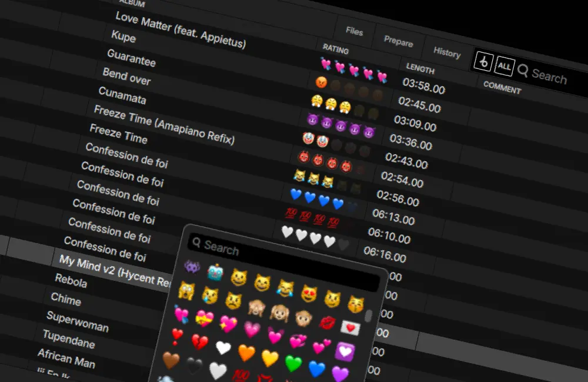Select the purple heart emoji in picker
Screen dimensions: 588x382
click(340, 374)
